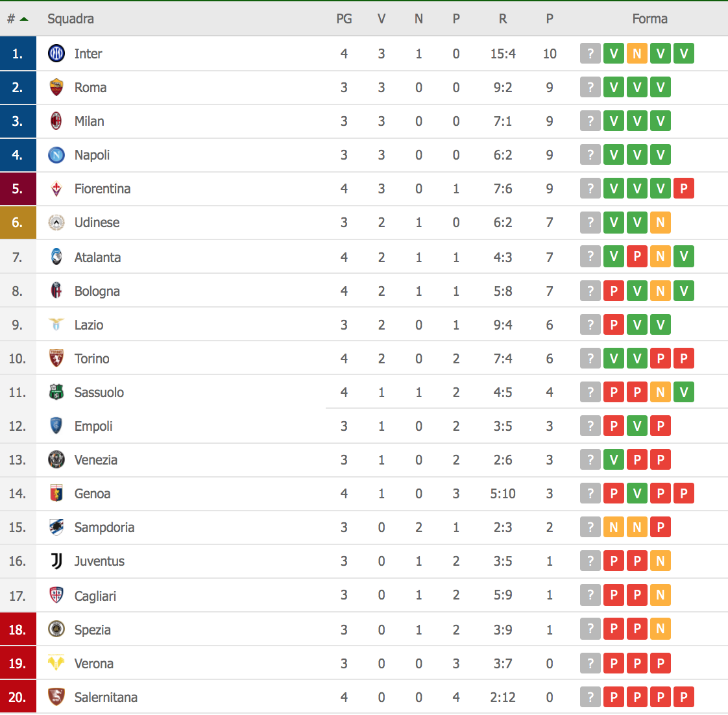This screenshot has width=728, height=715.
Task: Open the Atalanta team page
Action: pos(97,258)
